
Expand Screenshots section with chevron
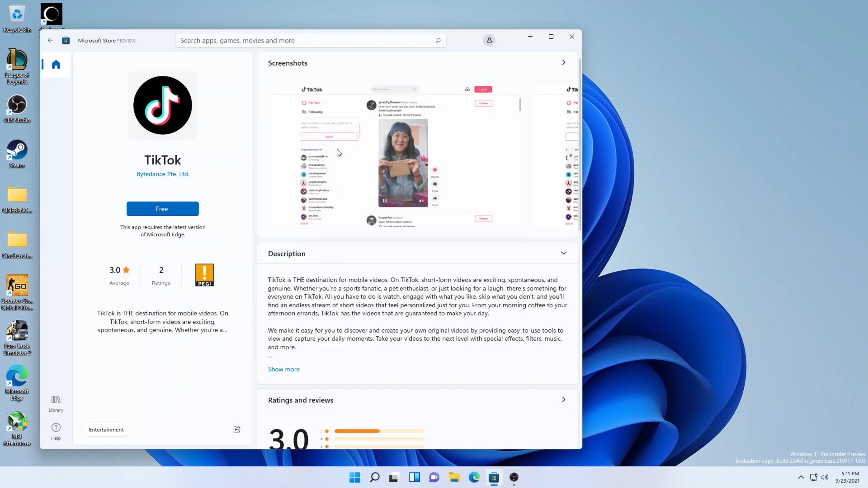click(563, 63)
